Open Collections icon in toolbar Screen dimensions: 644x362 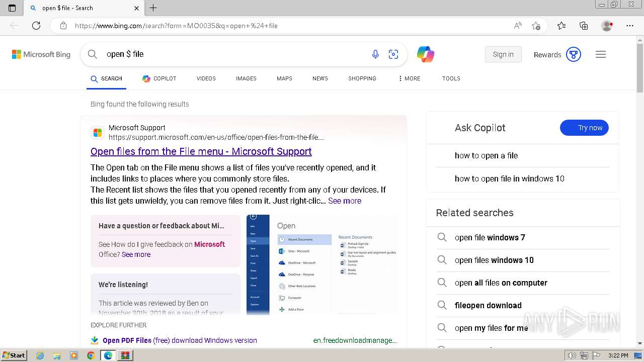[x=584, y=26]
